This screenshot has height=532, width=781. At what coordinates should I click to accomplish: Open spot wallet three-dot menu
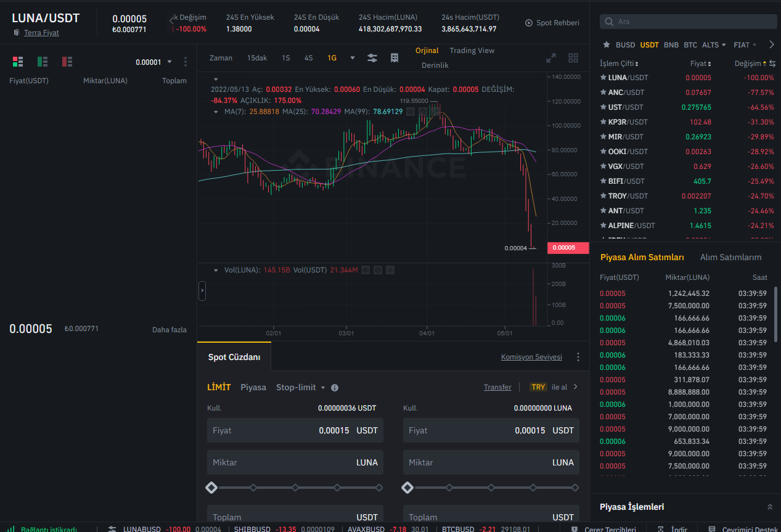(578, 357)
